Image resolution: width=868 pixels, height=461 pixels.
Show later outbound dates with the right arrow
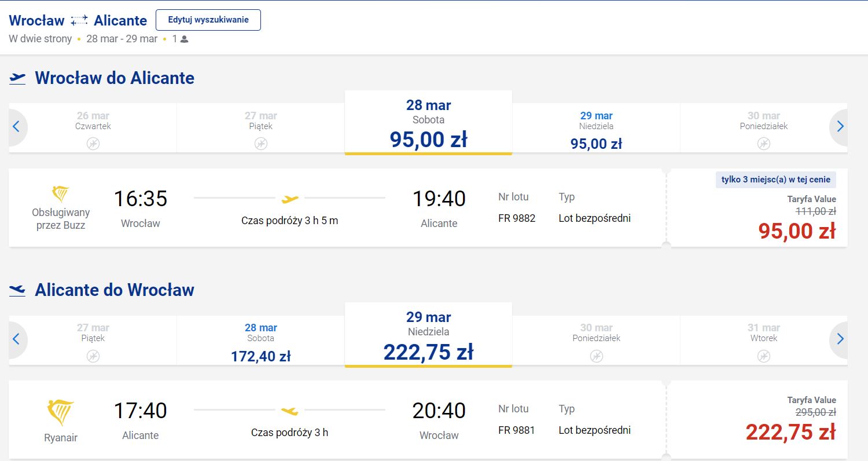(x=840, y=127)
